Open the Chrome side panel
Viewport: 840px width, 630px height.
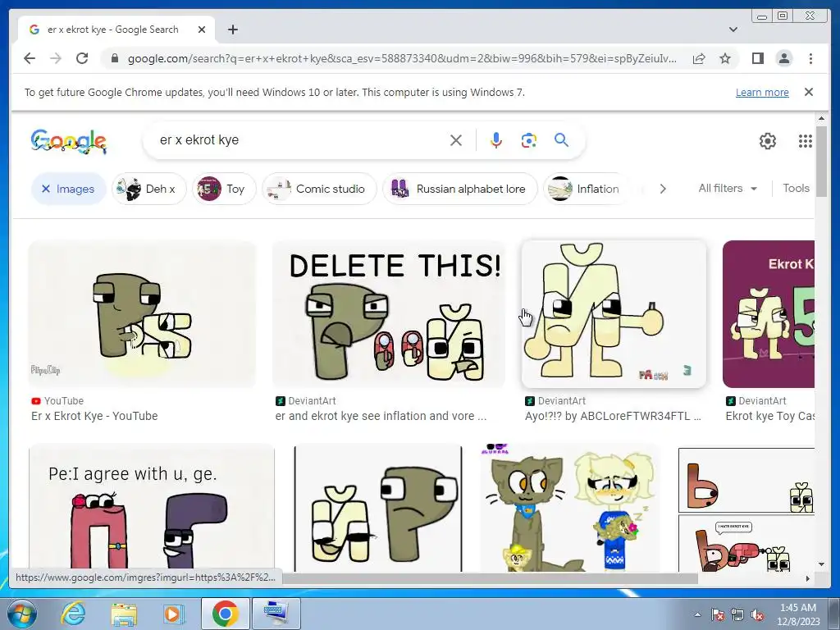click(x=757, y=58)
